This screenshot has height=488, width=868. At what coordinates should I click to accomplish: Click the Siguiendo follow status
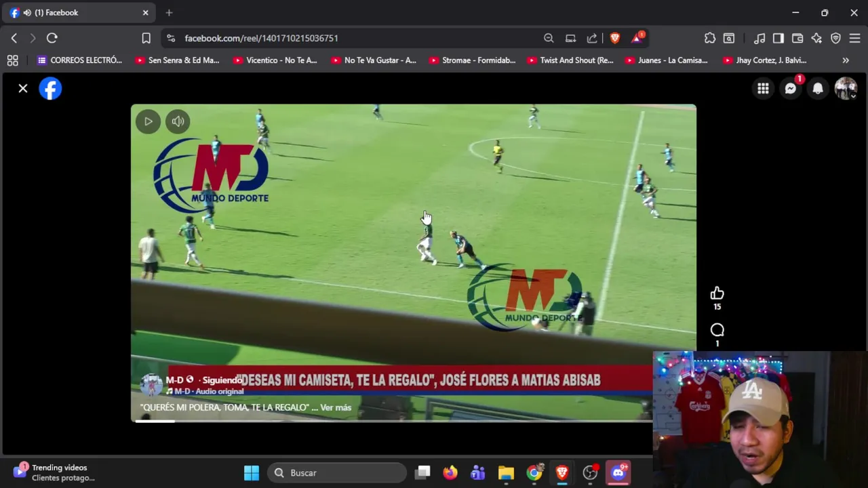click(222, 380)
